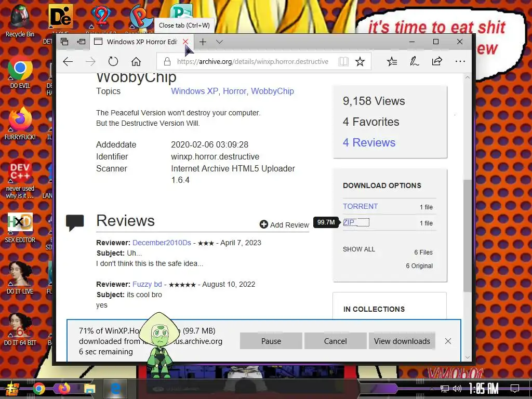Click the 1:05 AM taskbar clock
This screenshot has width=532, height=399.
484,389
